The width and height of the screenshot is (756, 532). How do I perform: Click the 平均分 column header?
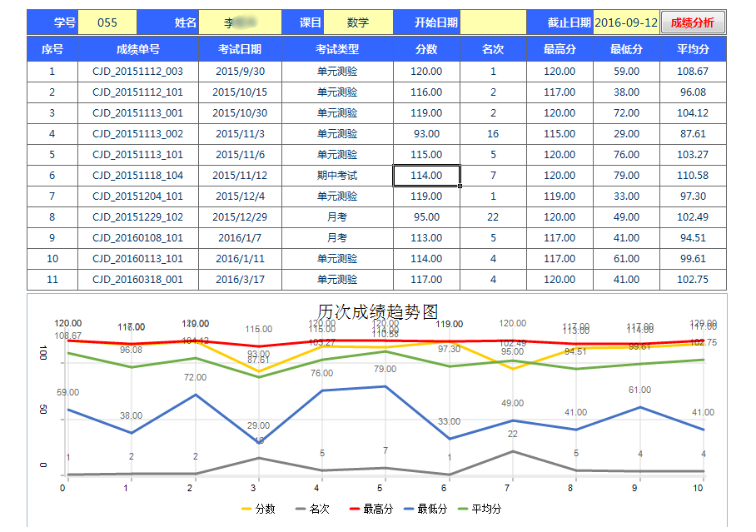pos(693,49)
